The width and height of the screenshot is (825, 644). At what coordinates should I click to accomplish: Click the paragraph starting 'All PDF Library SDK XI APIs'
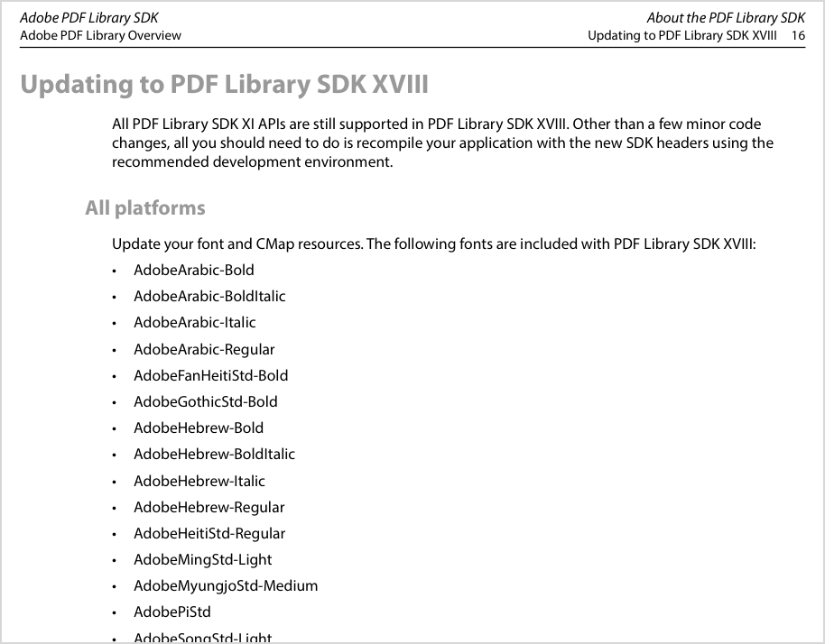point(442,143)
